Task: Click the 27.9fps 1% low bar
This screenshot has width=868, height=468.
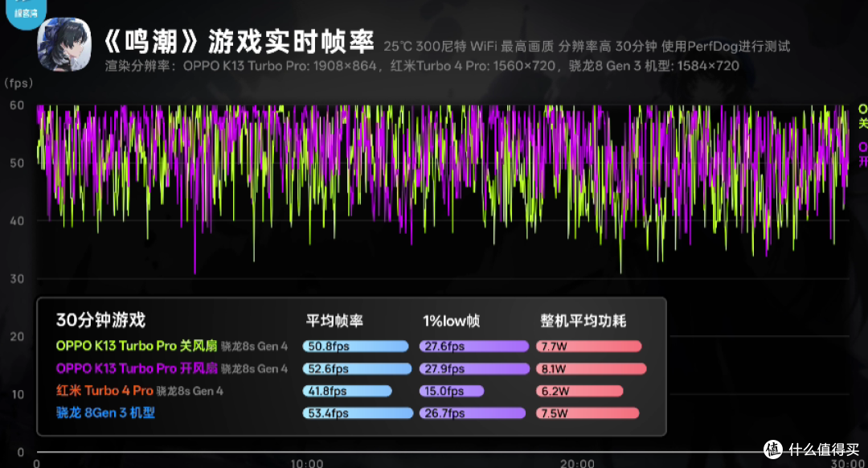Action: 474,368
